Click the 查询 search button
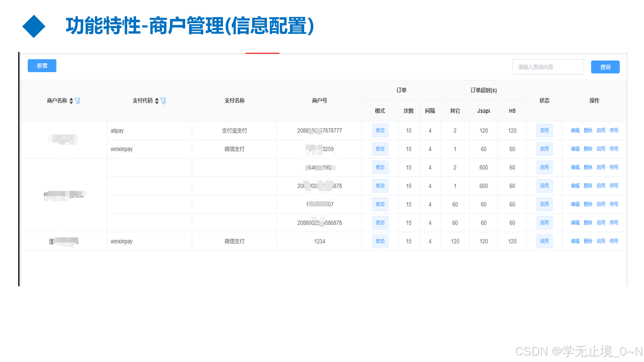 [x=605, y=67]
